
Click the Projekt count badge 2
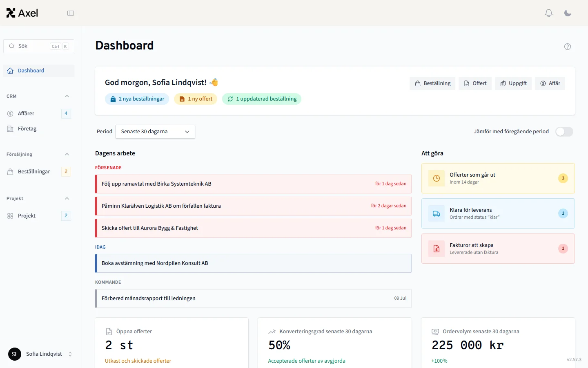pyautogui.click(x=66, y=216)
